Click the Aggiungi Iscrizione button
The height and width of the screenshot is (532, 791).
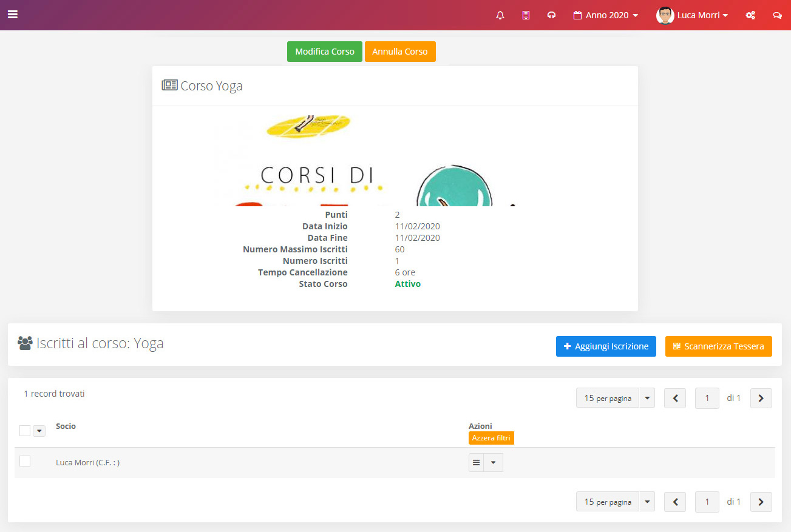tap(606, 346)
